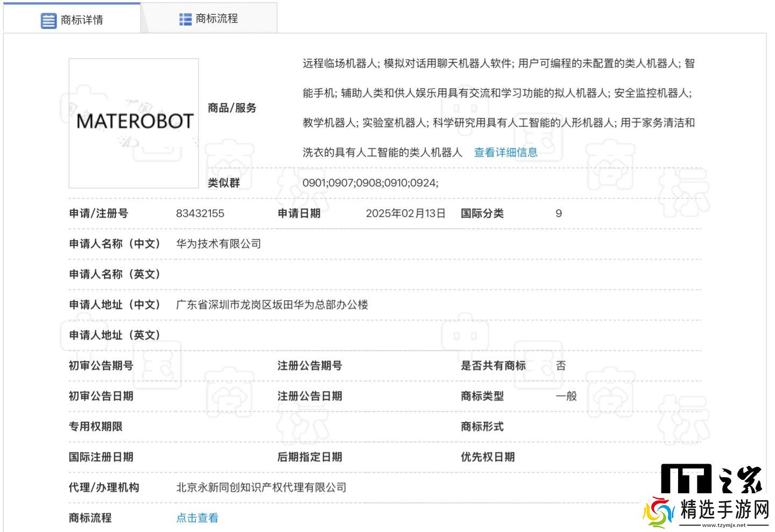Click the 否 shared trademark value
This screenshot has height=532, width=775.
[561, 366]
